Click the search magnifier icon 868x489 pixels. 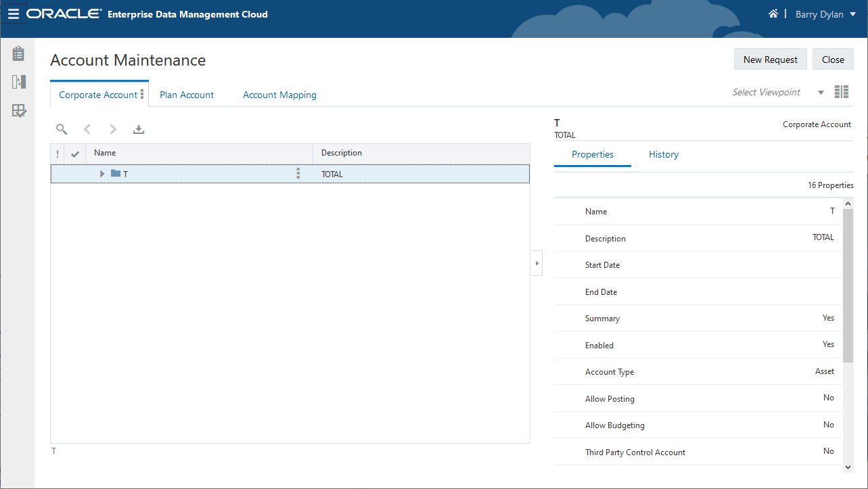click(x=62, y=129)
